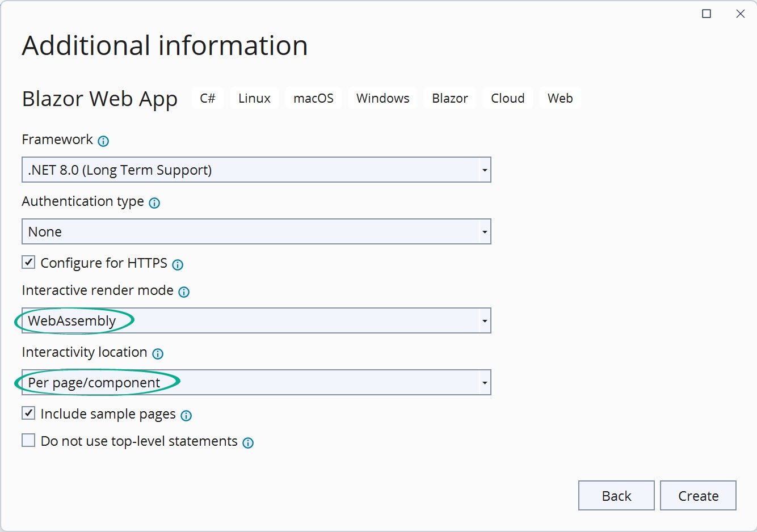Uncheck the Configure for HTTPS checkbox
The width and height of the screenshot is (757, 532).
click(x=28, y=262)
